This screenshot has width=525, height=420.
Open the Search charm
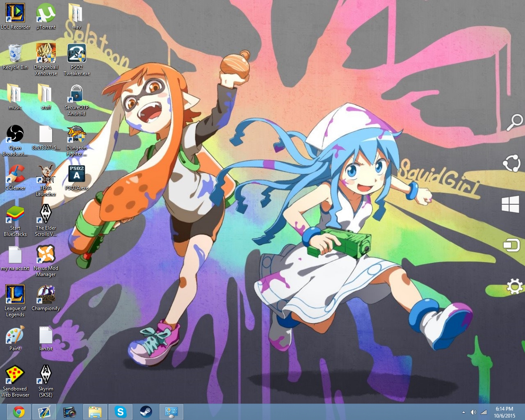[x=514, y=122]
